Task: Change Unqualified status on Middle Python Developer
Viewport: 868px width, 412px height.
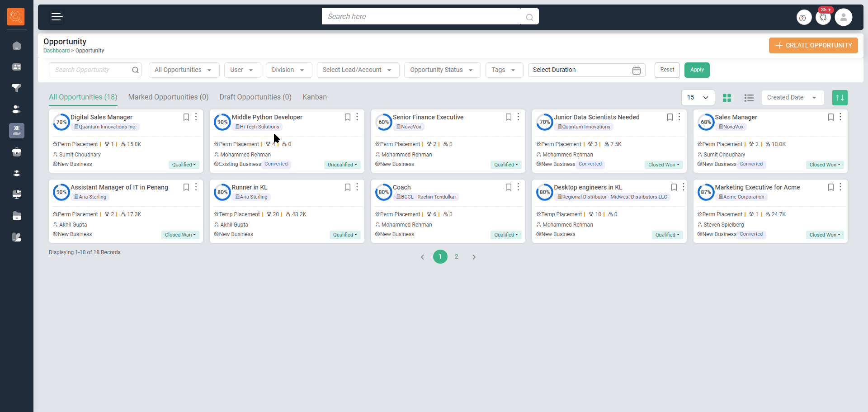Action: click(342, 165)
